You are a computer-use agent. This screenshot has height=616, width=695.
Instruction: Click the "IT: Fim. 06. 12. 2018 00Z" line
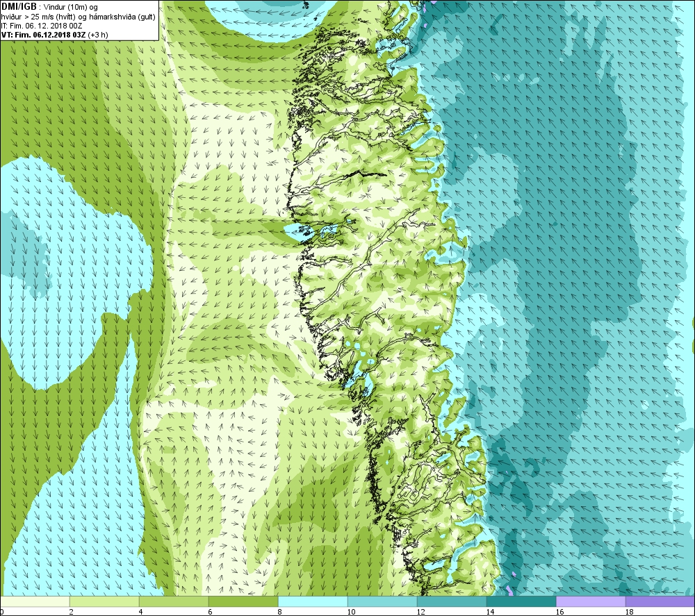click(x=42, y=26)
